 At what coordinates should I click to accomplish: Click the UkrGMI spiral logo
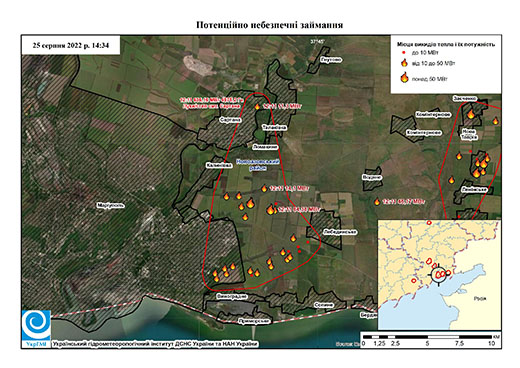36,325
